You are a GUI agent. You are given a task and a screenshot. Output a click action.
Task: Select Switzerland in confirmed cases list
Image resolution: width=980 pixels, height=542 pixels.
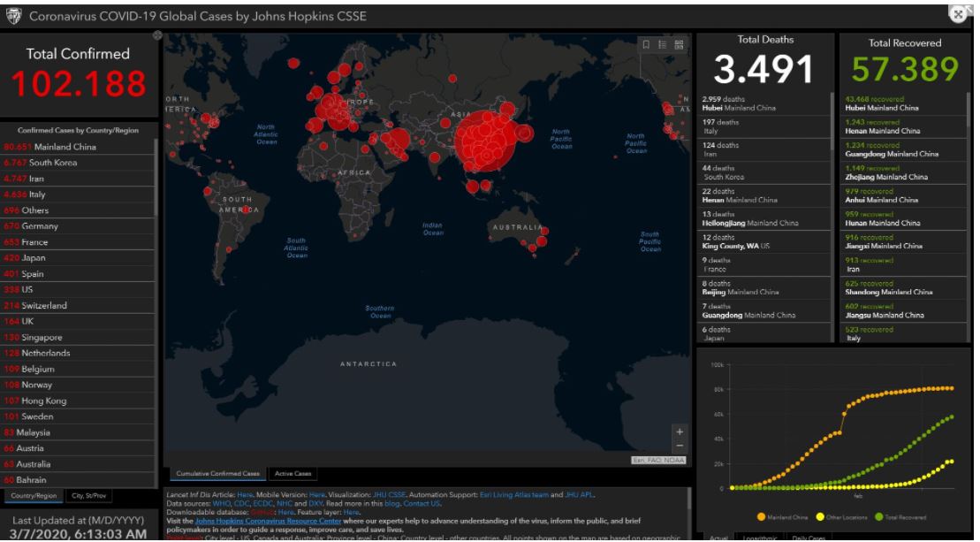click(x=77, y=306)
